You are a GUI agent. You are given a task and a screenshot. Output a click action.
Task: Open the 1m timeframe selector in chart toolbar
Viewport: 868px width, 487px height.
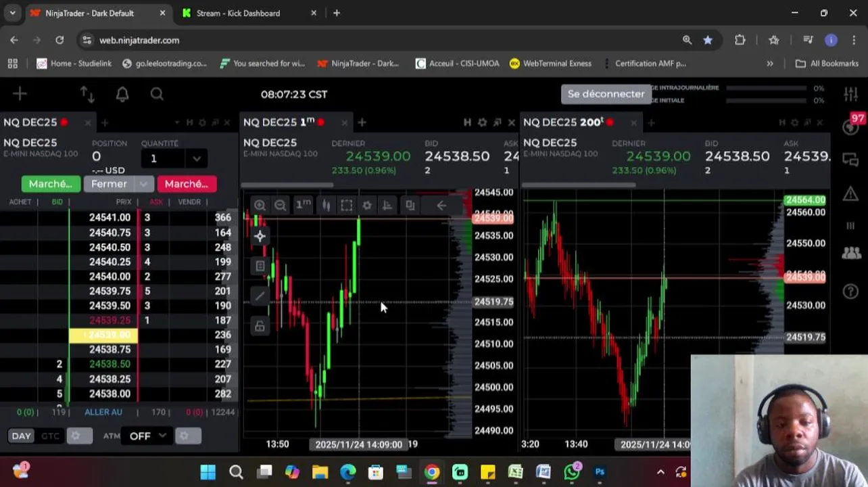(303, 204)
